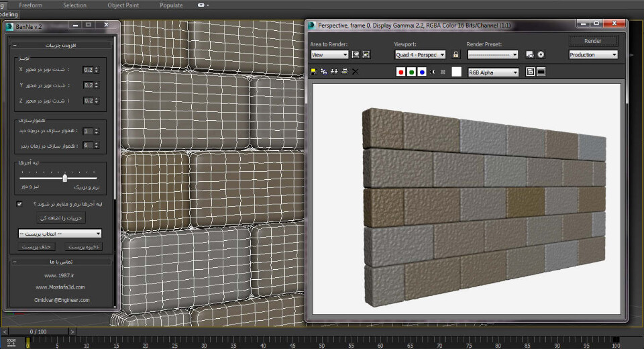
Task: Click the brick edge sharpness slider handle
Action: tap(65, 178)
